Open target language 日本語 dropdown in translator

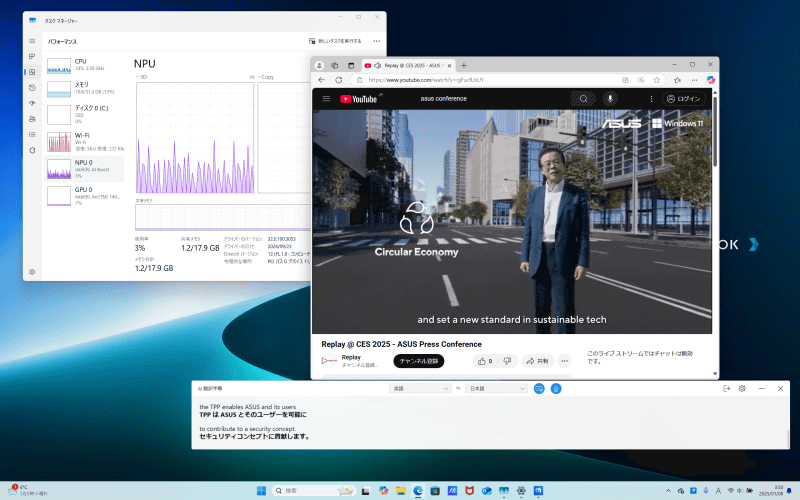pos(496,389)
